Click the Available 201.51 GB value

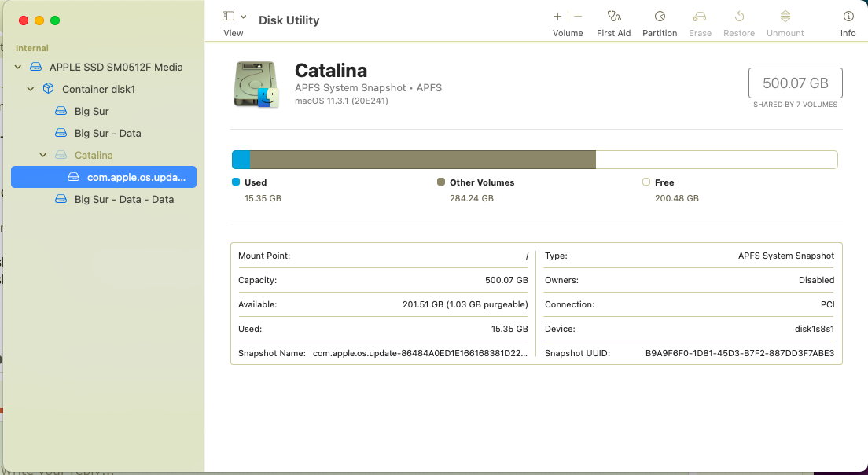pyautogui.click(x=465, y=304)
